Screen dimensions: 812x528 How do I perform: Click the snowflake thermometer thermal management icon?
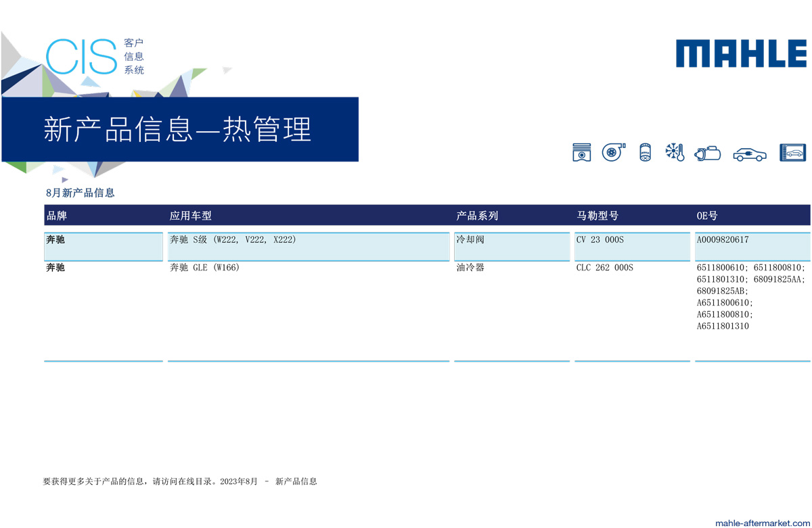(x=675, y=152)
